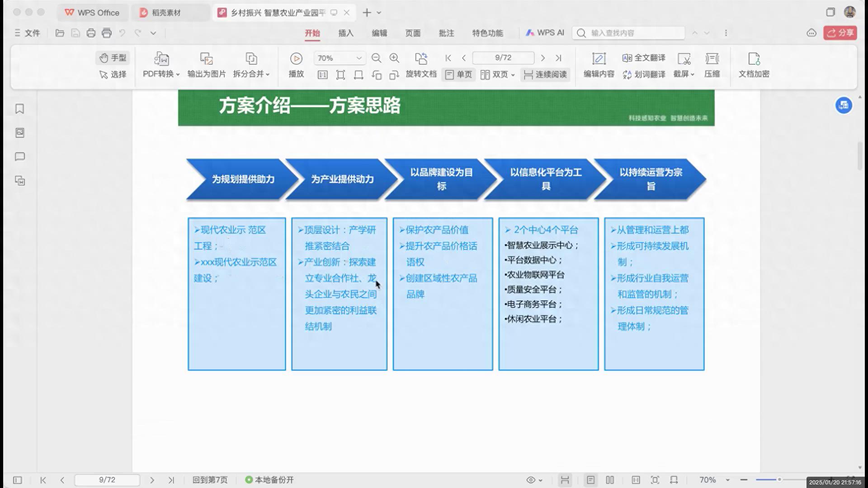This screenshot has height=488, width=868.
Task: Click the zoom in magnifier icon
Action: pyautogui.click(x=394, y=58)
